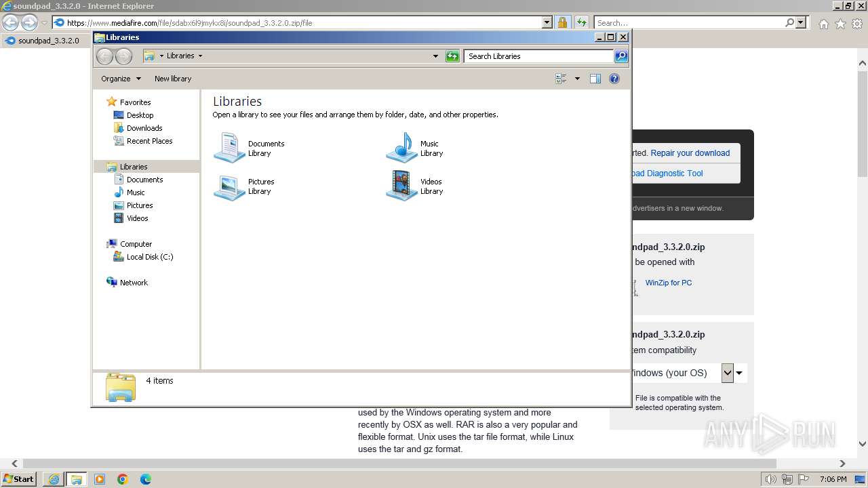Click the search magnifier in Libraries window
Image resolution: width=868 pixels, height=488 pixels.
tap(621, 56)
